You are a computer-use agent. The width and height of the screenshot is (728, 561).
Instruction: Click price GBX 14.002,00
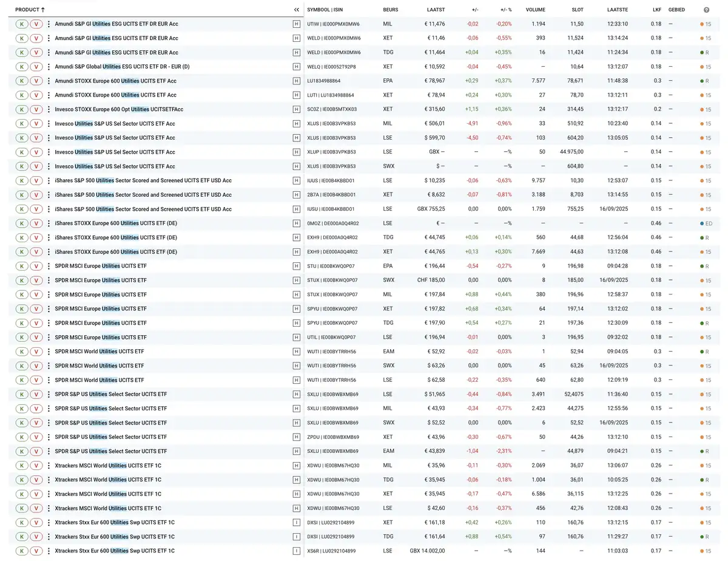[x=427, y=551]
